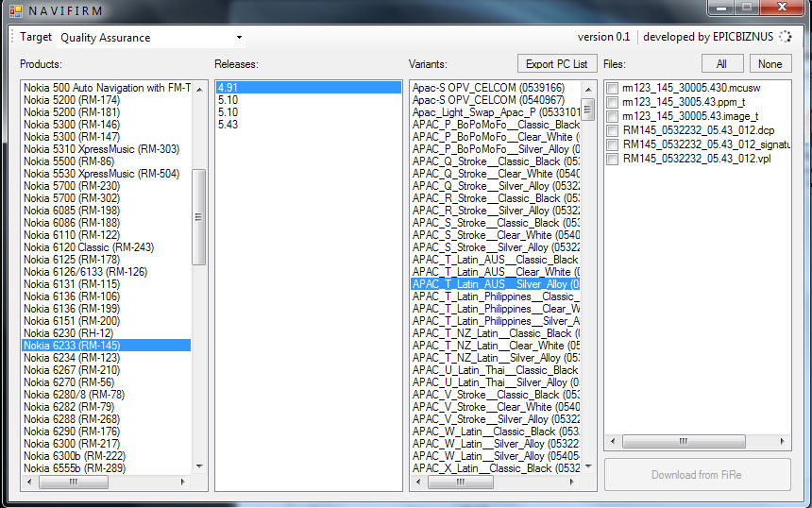
Task: Select Apac-S OPV_CELCOM (0539166) variant
Action: pyautogui.click(x=496, y=88)
